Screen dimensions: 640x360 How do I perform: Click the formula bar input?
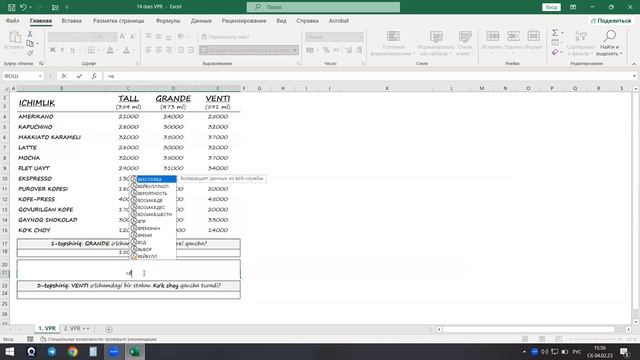click(x=367, y=76)
